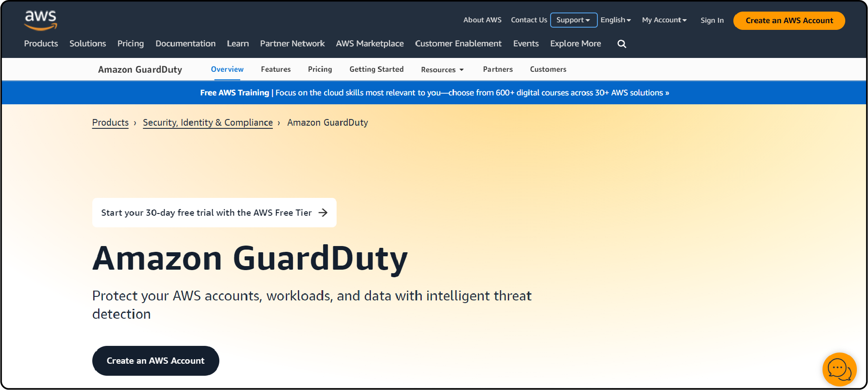
Task: Open the Explore More menu
Action: click(x=576, y=44)
